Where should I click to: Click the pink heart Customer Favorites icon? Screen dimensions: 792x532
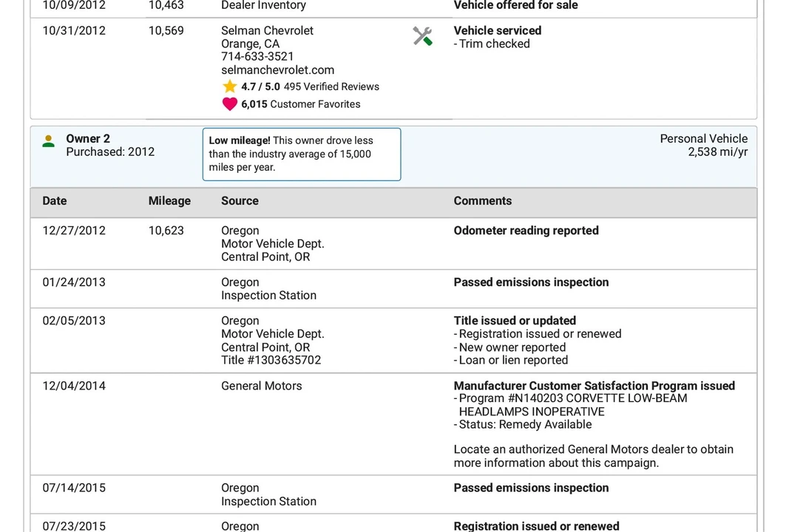pos(229,104)
